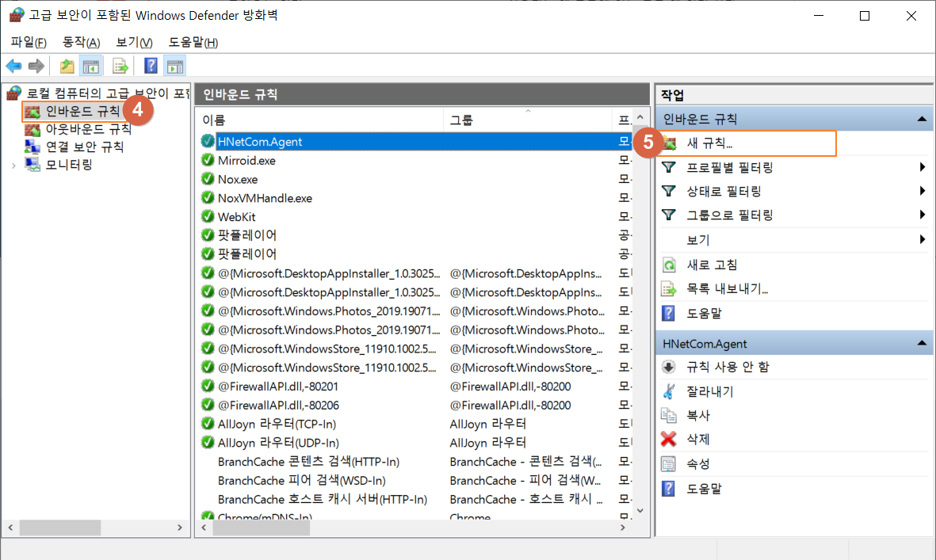Click the 상태로 필터링 funnel icon

[669, 192]
